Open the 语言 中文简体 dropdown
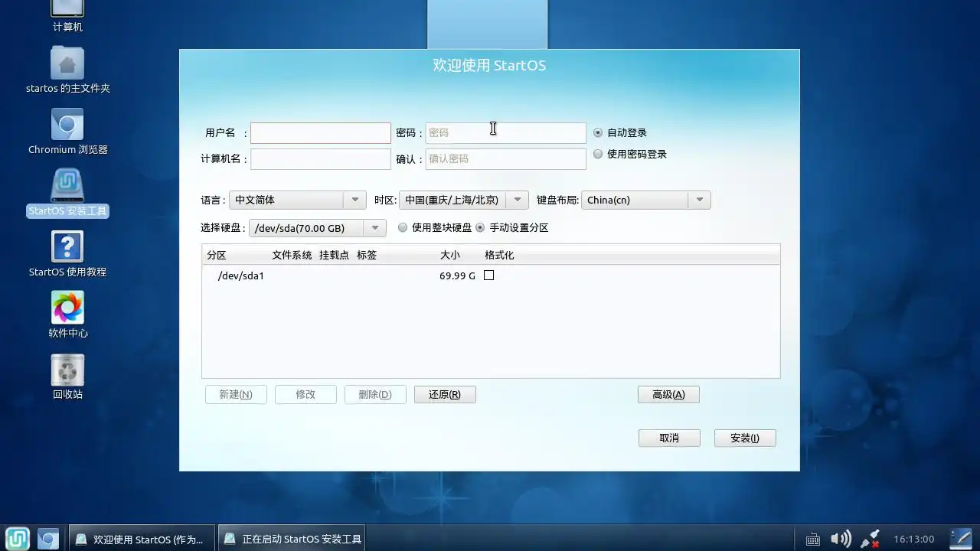Image resolution: width=980 pixels, height=551 pixels. pos(297,200)
